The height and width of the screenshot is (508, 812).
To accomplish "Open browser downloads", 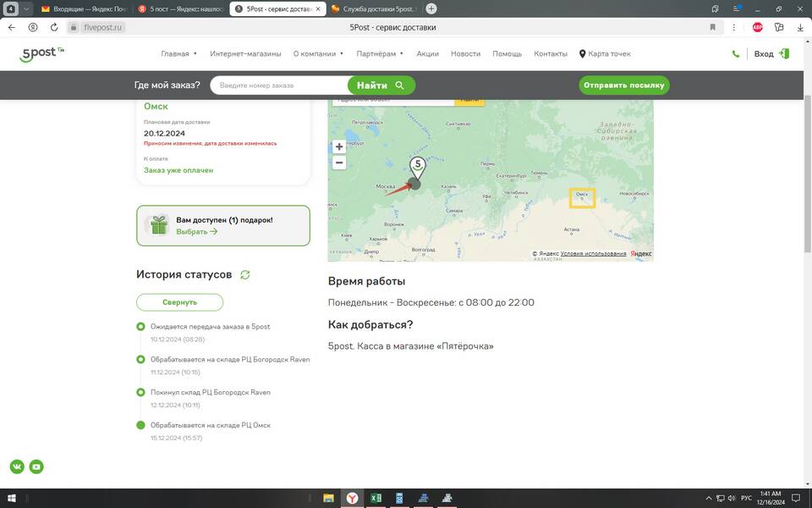I will (x=800, y=27).
